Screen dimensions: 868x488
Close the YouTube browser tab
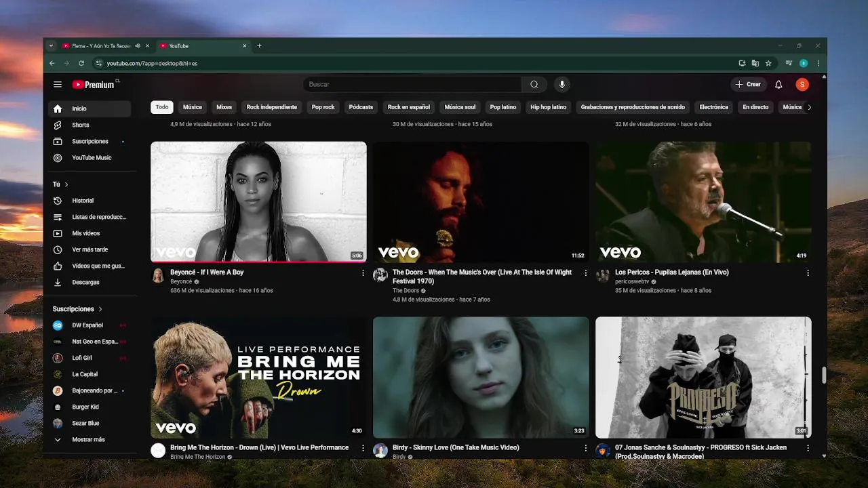tap(245, 46)
